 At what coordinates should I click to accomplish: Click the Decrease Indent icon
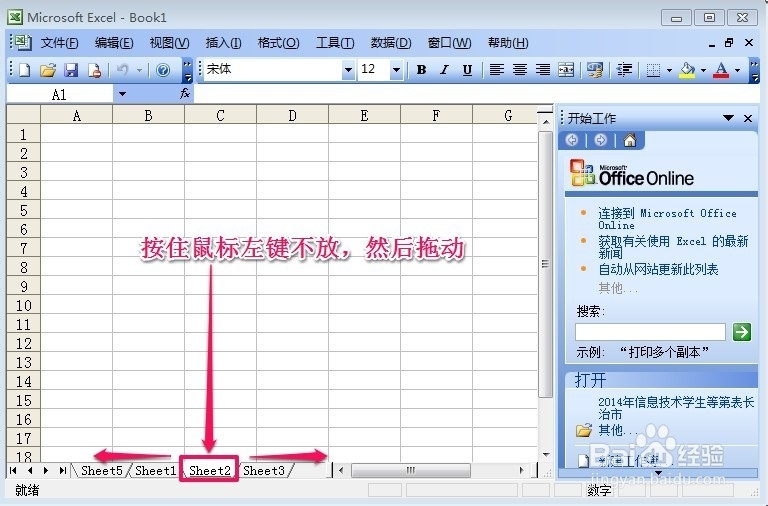(x=624, y=70)
